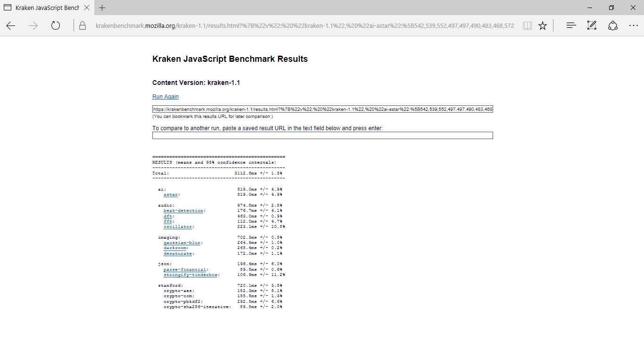Open the oscillator test link
The width and height of the screenshot is (644, 342).
(x=178, y=227)
